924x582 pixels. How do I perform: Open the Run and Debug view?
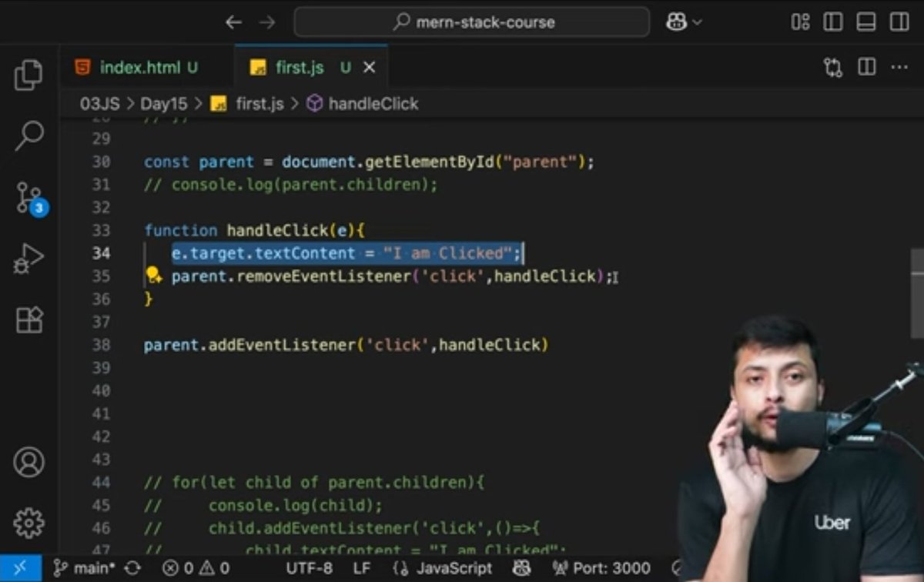click(x=28, y=259)
